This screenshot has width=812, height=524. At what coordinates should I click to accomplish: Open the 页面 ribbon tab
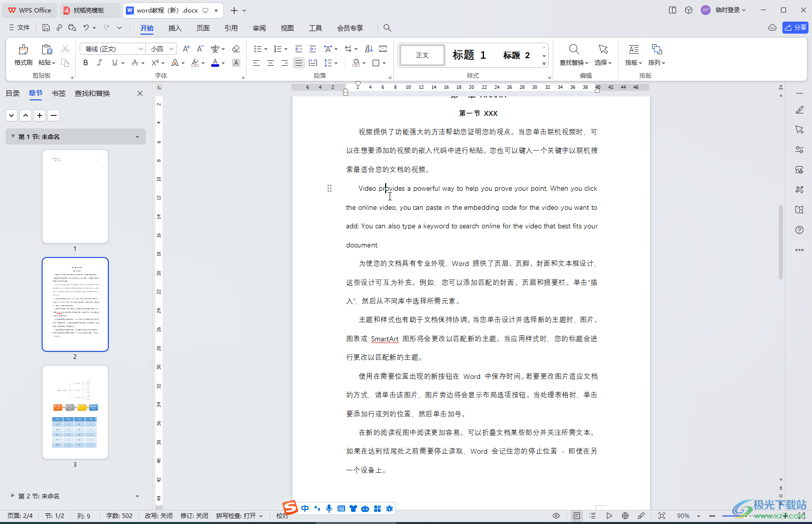coord(203,28)
